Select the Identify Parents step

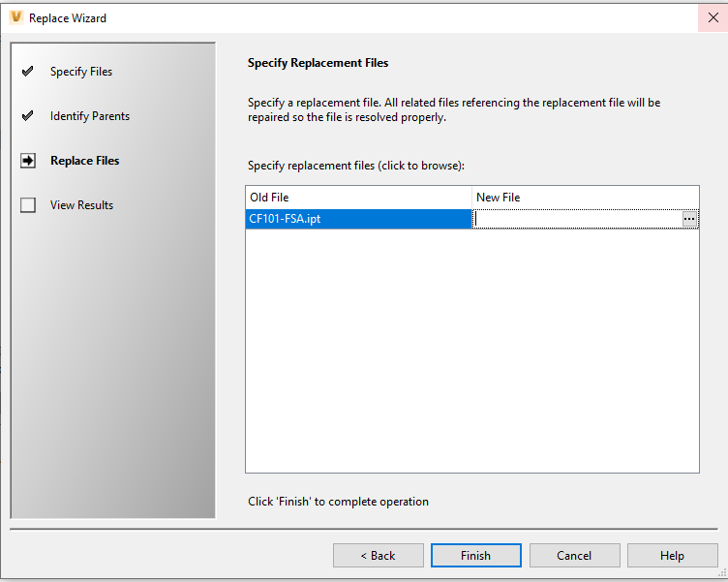(90, 115)
